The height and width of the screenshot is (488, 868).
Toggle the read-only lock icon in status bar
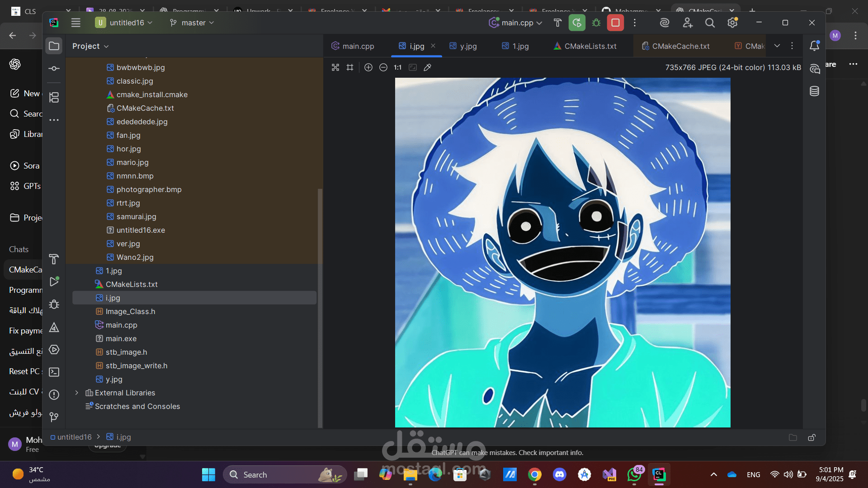[812, 437]
